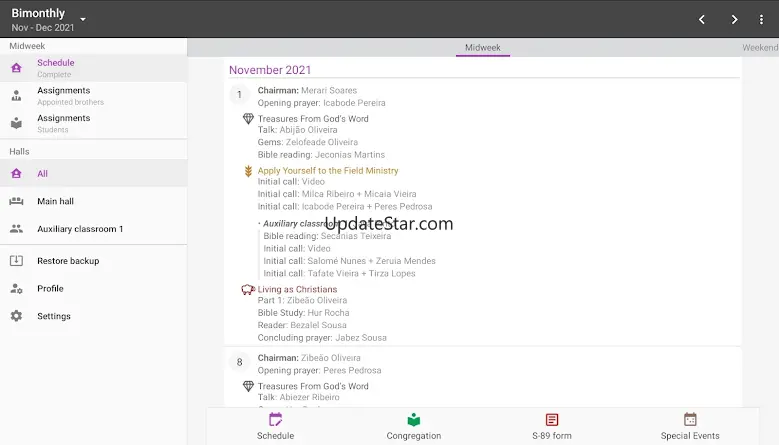Click the November 2021 heading

[x=270, y=70]
